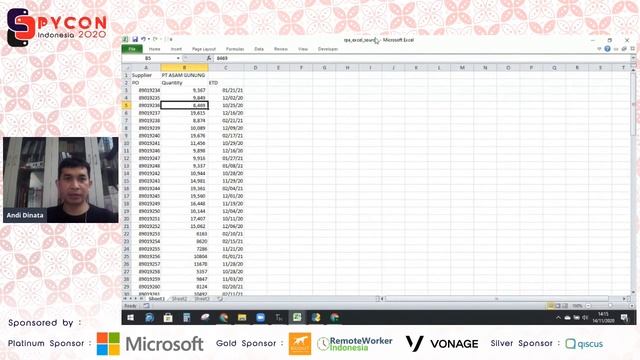Image resolution: width=640 pixels, height=360 pixels.
Task: Click the Name Box showing B5
Action: [149, 58]
